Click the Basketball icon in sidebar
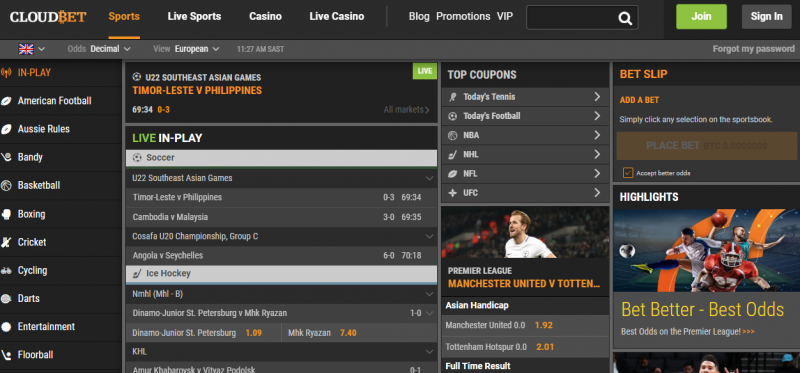800x373 pixels. pyautogui.click(x=6, y=185)
